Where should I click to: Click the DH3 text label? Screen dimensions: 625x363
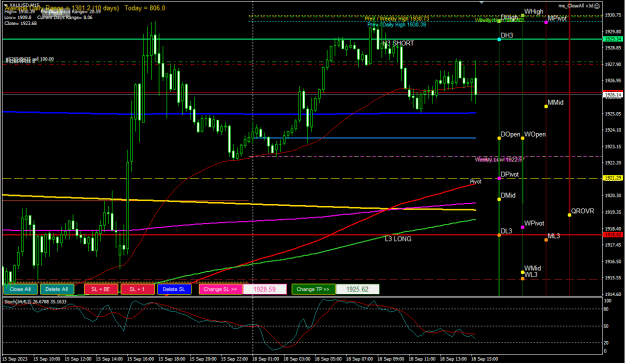point(507,36)
